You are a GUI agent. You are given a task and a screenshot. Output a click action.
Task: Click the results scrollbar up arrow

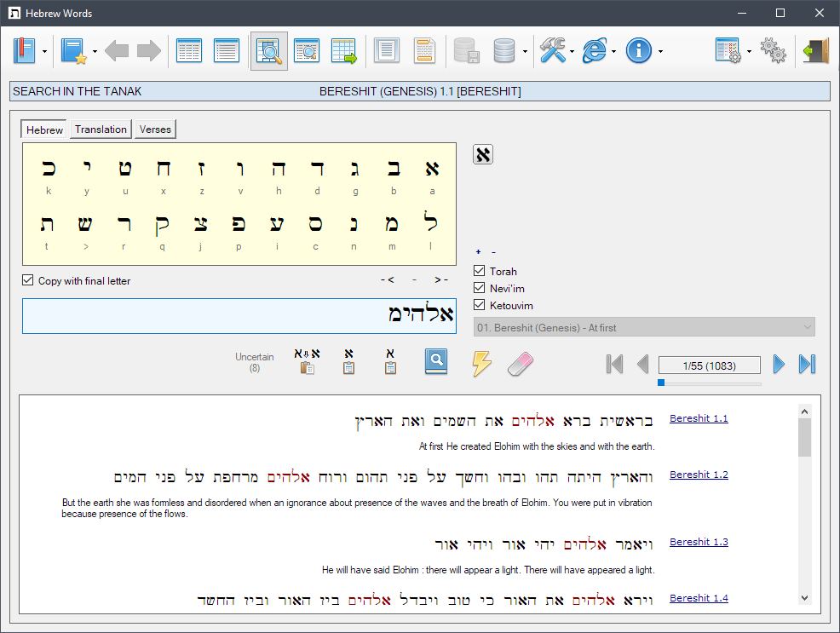(x=804, y=411)
